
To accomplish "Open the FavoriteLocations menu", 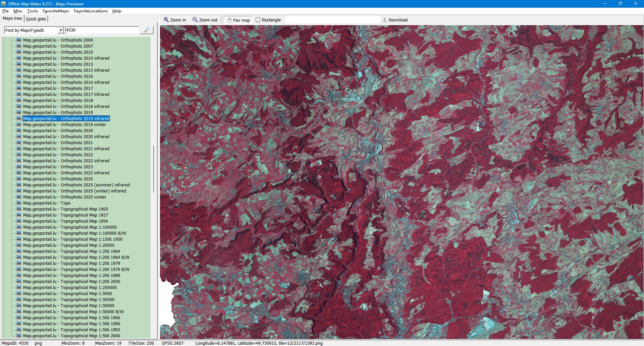I will tap(91, 11).
